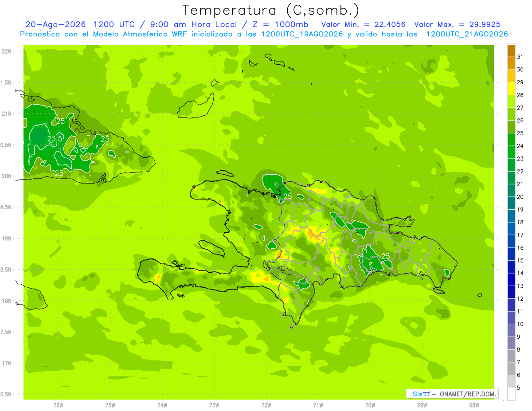This screenshot has height=411, width=532.
Task: Click the teal legend swatch between 19 and 20
Action: click(511, 203)
